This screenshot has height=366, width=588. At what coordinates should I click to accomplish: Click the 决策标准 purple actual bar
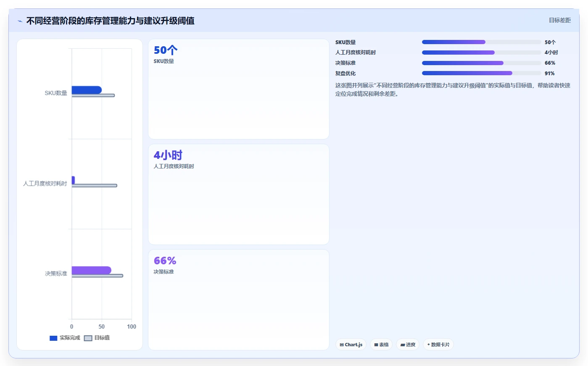coord(91,270)
